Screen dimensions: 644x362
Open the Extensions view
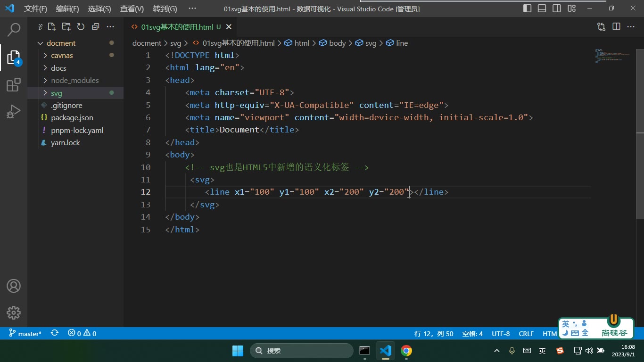[14, 85]
